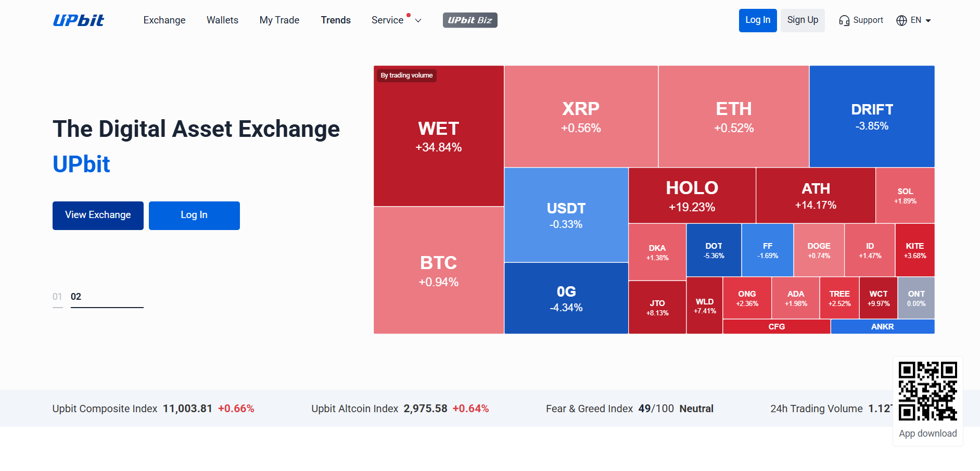Click the View Exchange button

[x=97, y=215]
